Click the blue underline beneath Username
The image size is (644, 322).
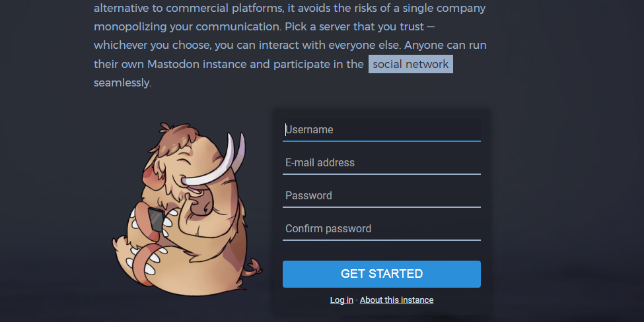(382, 141)
